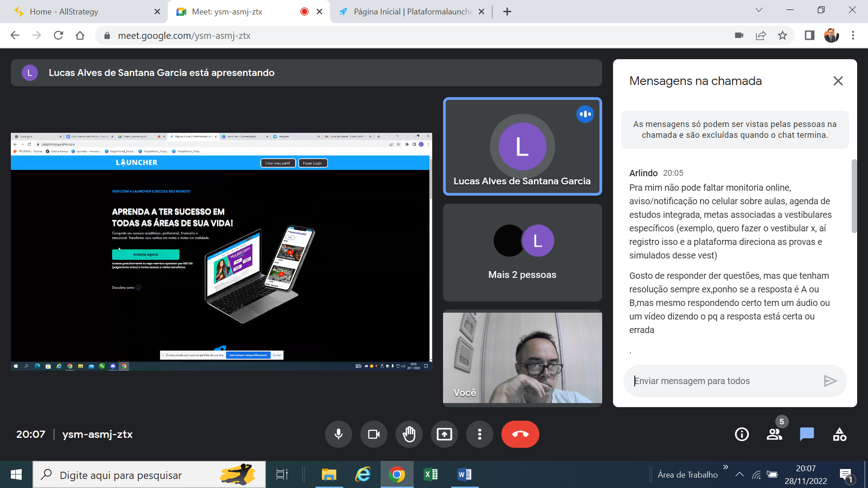Open the Wi-Fi network tray icon
Image resolution: width=868 pixels, height=488 pixels.
(756, 474)
